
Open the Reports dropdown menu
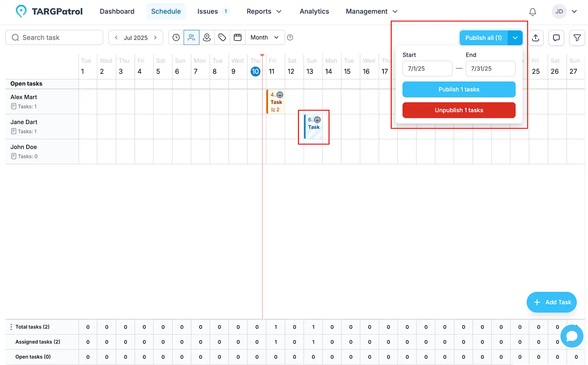tap(264, 11)
